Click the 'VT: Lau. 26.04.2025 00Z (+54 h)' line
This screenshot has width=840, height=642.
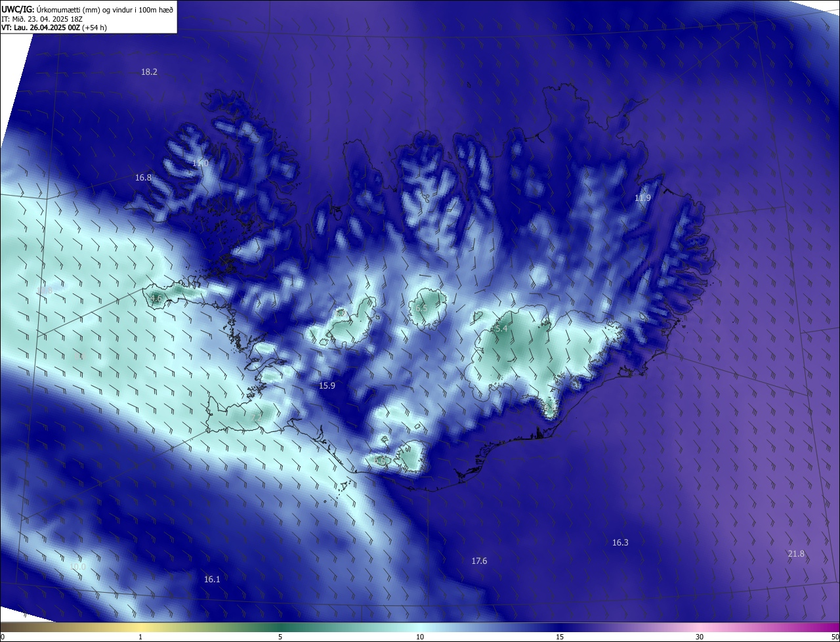[x=54, y=28]
